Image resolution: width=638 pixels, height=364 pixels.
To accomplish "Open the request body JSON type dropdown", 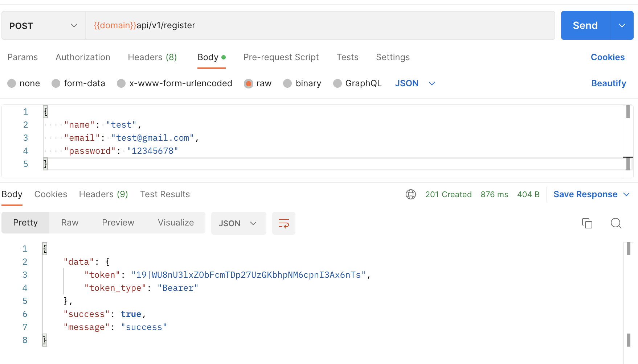I will coord(415,83).
